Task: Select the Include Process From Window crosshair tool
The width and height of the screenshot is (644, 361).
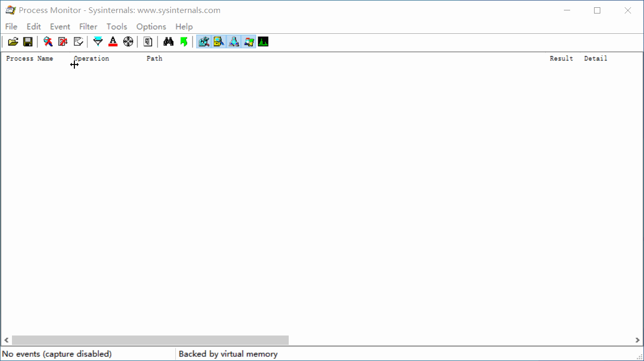Action: click(128, 42)
